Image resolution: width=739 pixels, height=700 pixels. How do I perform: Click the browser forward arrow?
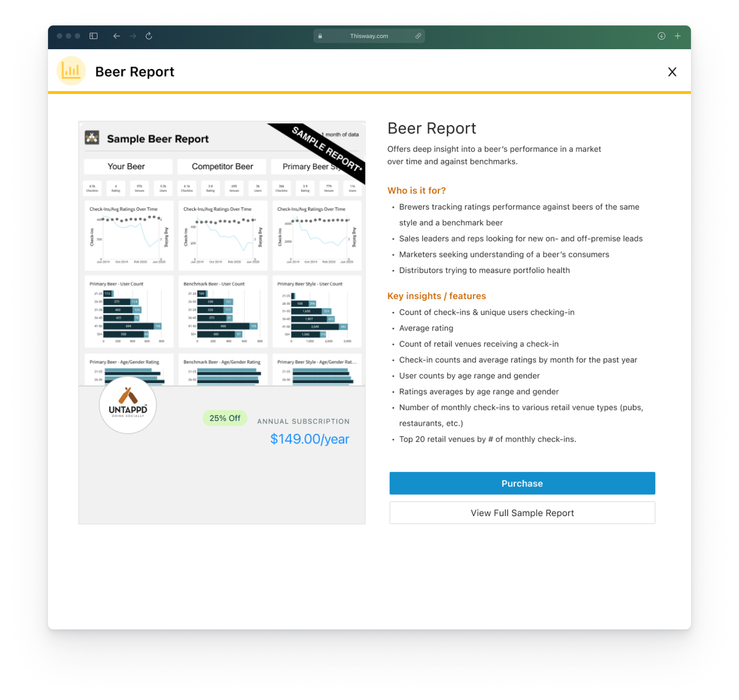coord(133,36)
